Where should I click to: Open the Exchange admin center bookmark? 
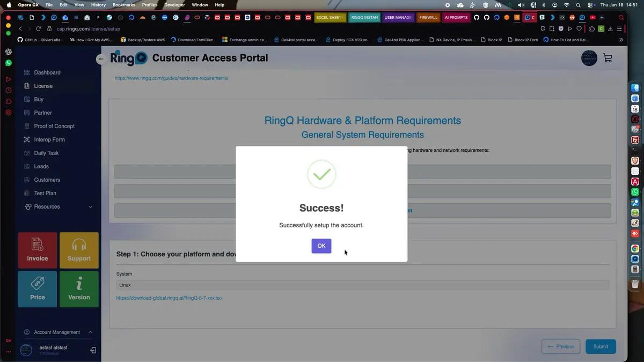pyautogui.click(x=245, y=40)
